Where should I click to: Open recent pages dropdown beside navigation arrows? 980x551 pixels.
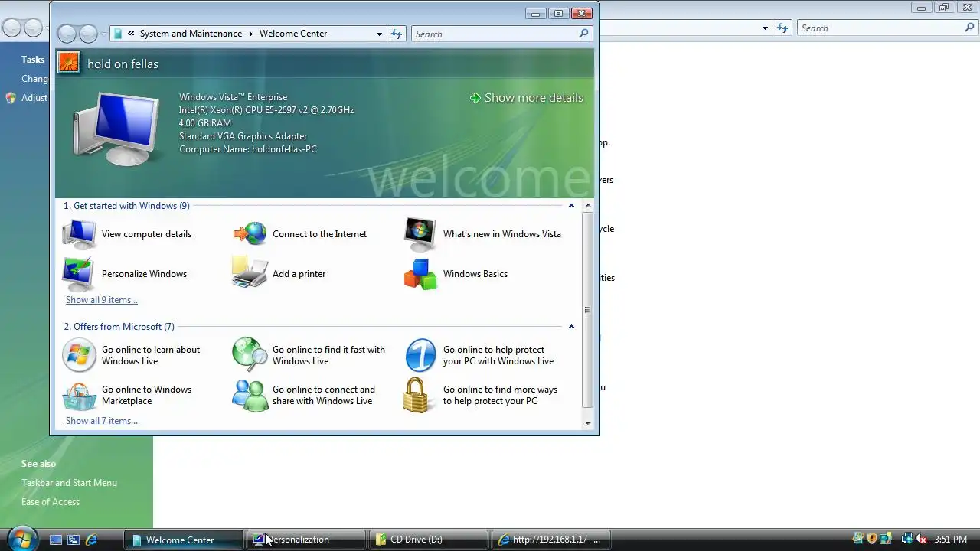tap(104, 34)
